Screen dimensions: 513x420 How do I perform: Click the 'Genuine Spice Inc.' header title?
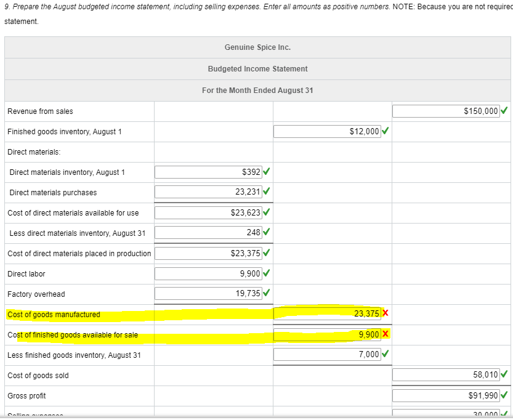257,47
